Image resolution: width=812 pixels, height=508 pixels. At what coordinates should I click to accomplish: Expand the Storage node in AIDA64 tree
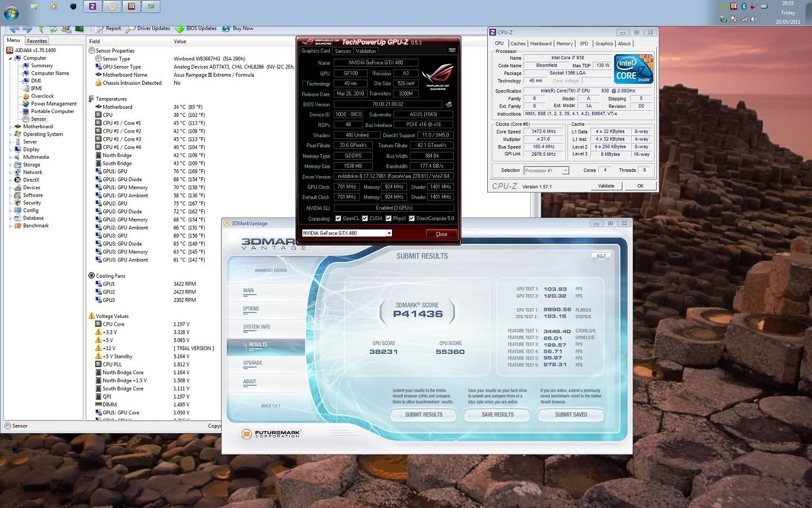click(x=11, y=165)
